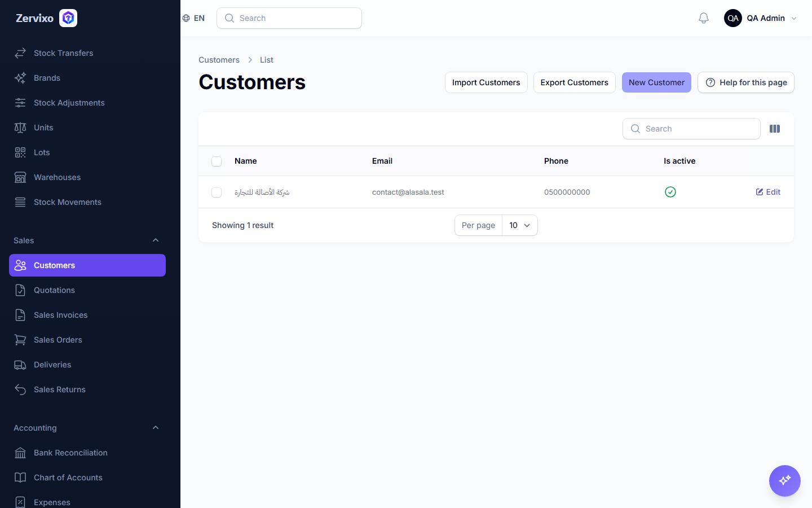The image size is (812, 508).
Task: Click the Arabic customer name cell
Action: 262,192
